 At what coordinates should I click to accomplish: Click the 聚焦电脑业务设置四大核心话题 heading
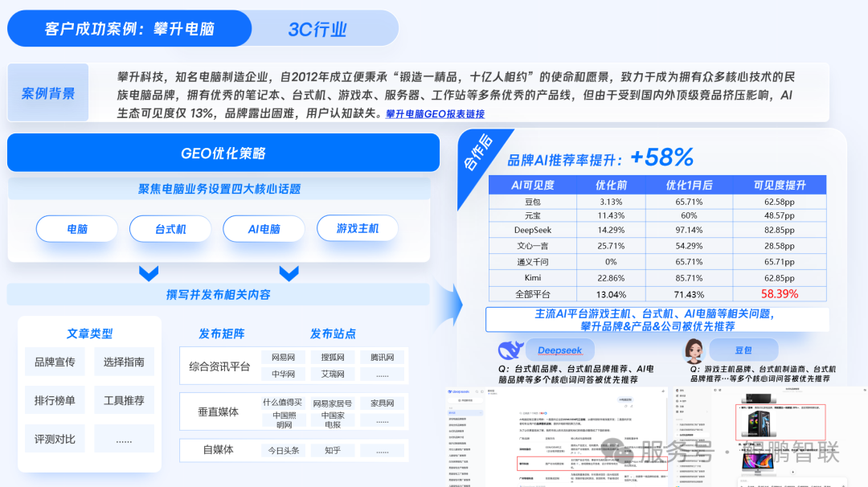pos(219,189)
